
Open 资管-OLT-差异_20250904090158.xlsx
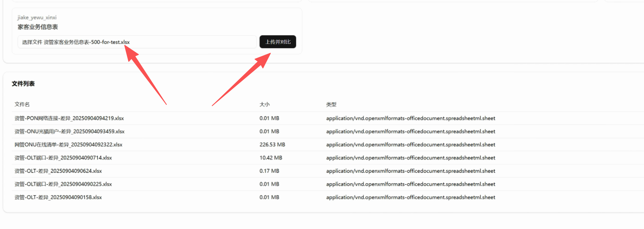58,197
